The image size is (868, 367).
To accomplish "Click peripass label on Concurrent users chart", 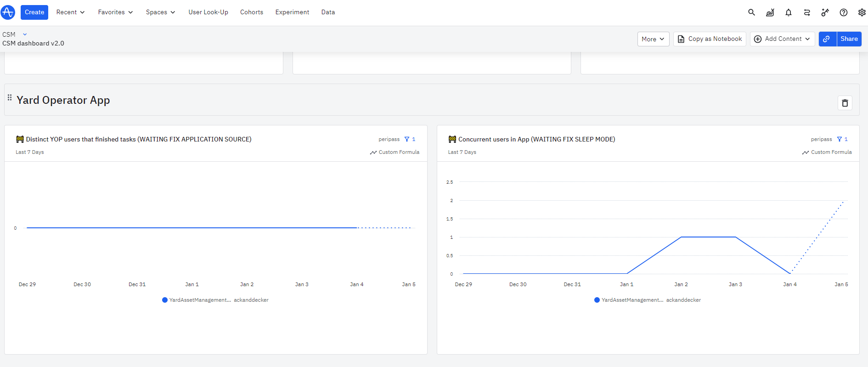I will click(x=822, y=139).
